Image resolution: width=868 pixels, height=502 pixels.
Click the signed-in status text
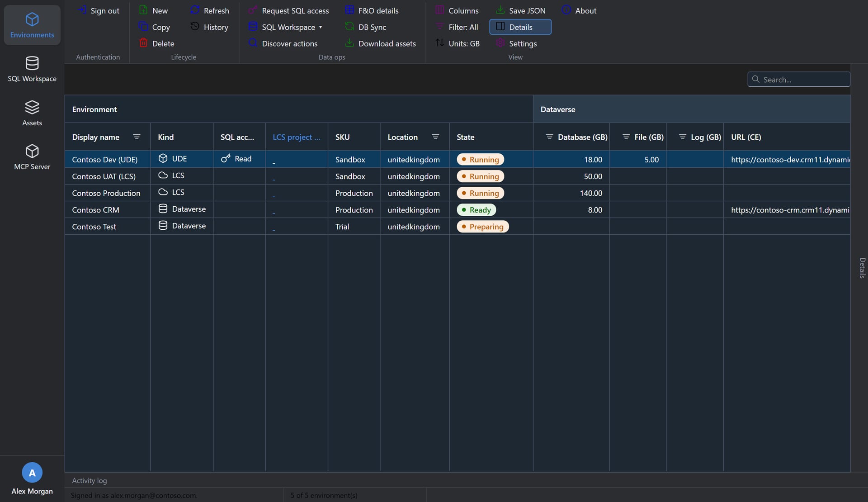point(134,495)
